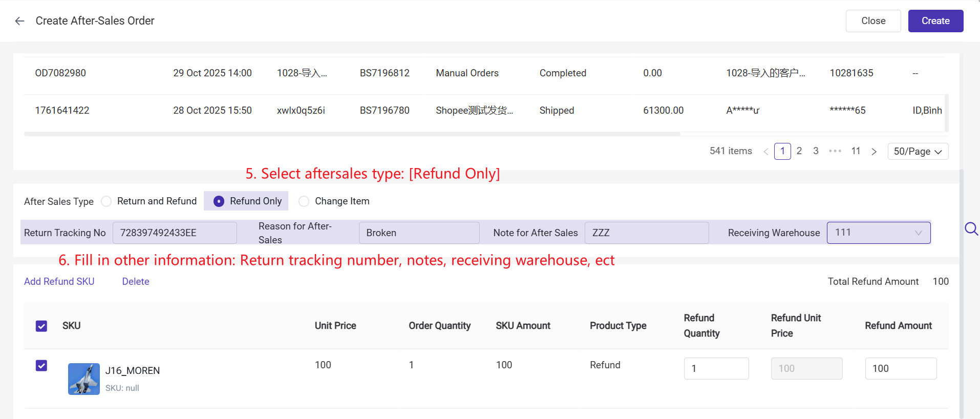Image resolution: width=980 pixels, height=419 pixels.
Task: Jump to page 11 of orders
Action: [x=856, y=151]
